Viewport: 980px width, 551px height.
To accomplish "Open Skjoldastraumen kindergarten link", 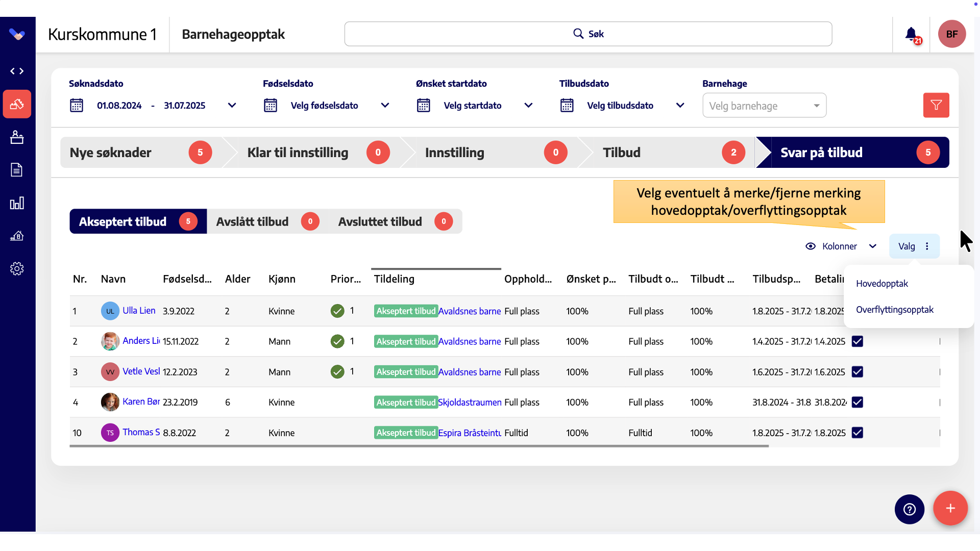I will click(x=470, y=403).
